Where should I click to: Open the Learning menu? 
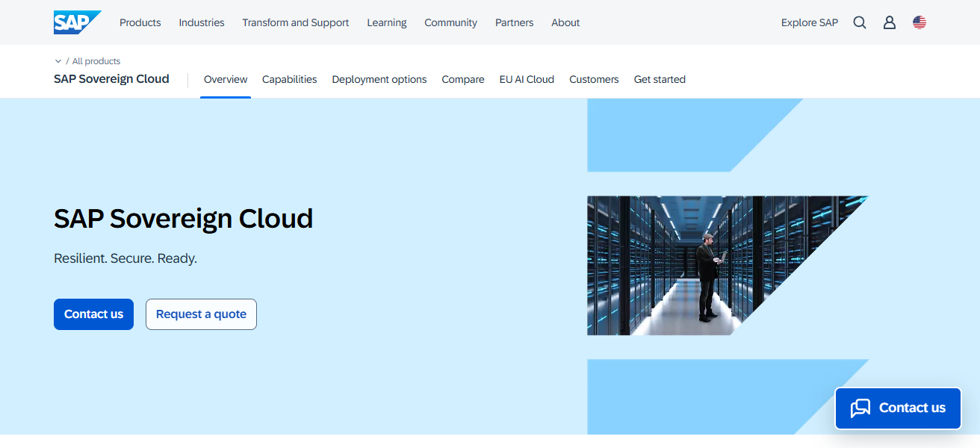click(x=386, y=22)
